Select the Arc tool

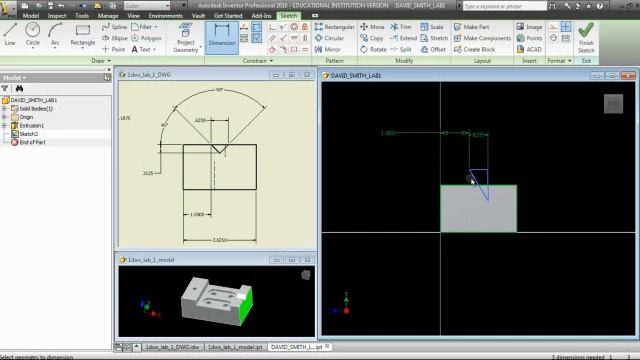click(x=55, y=34)
